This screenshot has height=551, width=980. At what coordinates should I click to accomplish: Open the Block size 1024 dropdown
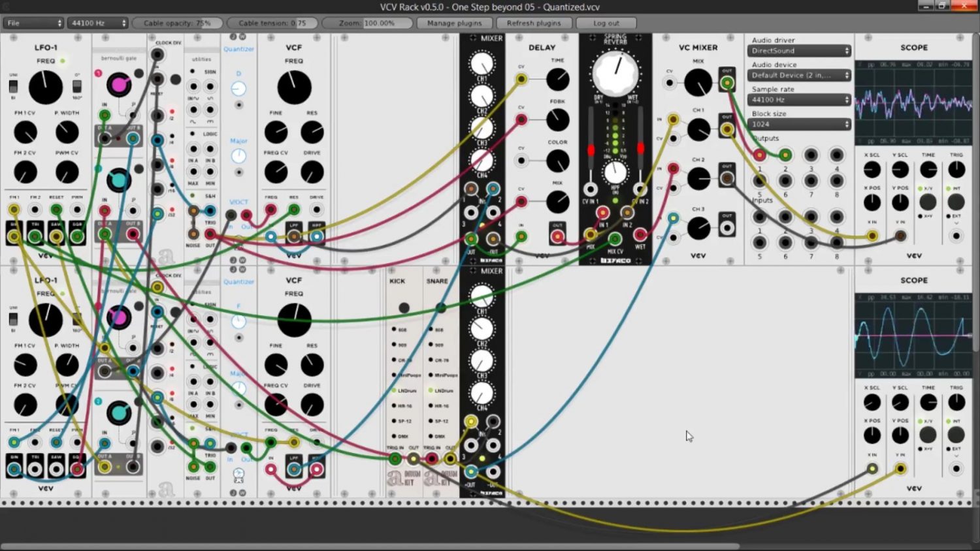pos(799,124)
